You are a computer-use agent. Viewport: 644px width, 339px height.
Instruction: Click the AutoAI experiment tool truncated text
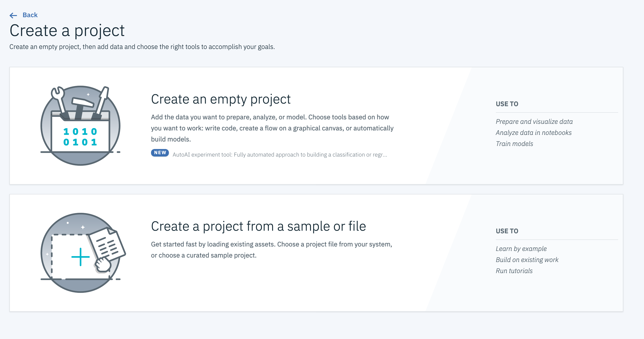coord(279,155)
